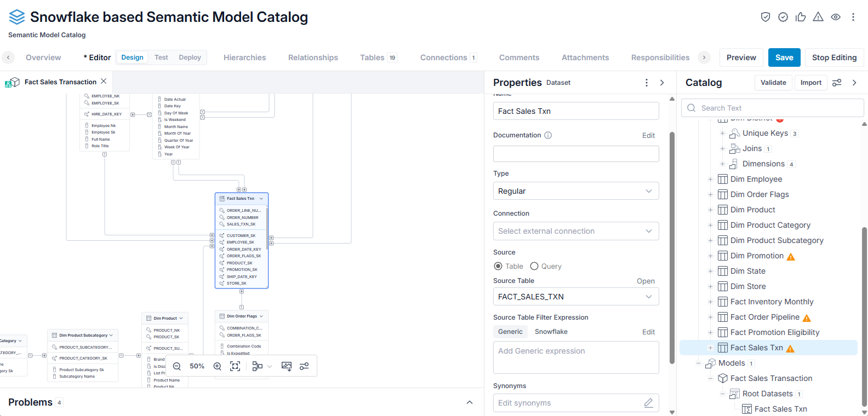This screenshot has width=868, height=416.
Task: Expand Fact Sales Txn dropdown in diagram
Action: coord(261,199)
